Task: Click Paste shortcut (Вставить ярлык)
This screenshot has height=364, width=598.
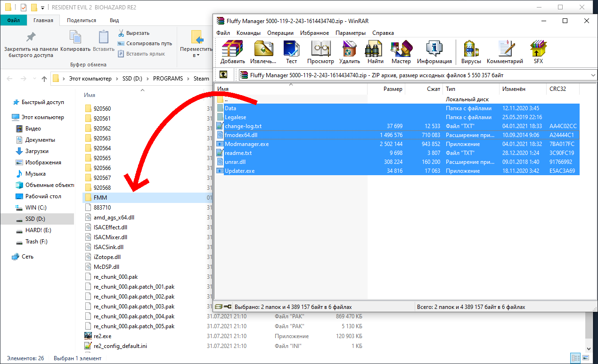Action: pyautogui.click(x=141, y=54)
